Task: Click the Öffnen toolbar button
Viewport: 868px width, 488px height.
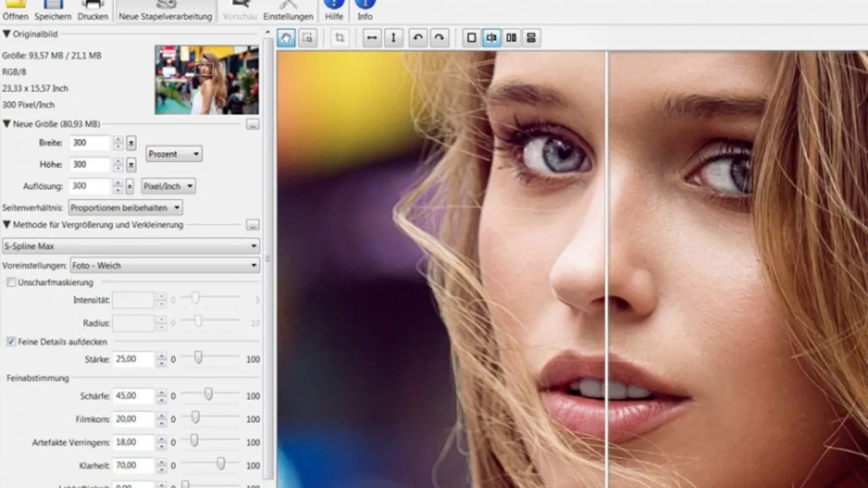Action: 16,10
